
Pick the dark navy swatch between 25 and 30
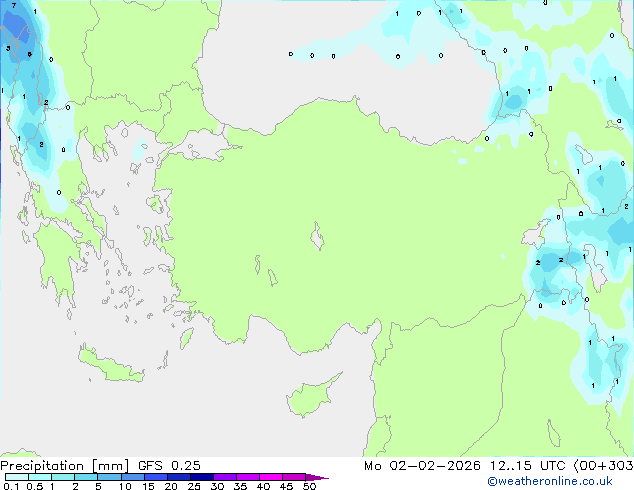(202, 477)
